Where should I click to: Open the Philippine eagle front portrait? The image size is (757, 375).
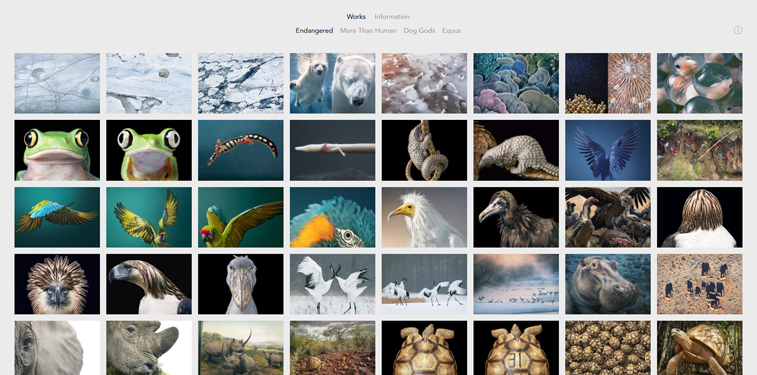[x=57, y=284]
